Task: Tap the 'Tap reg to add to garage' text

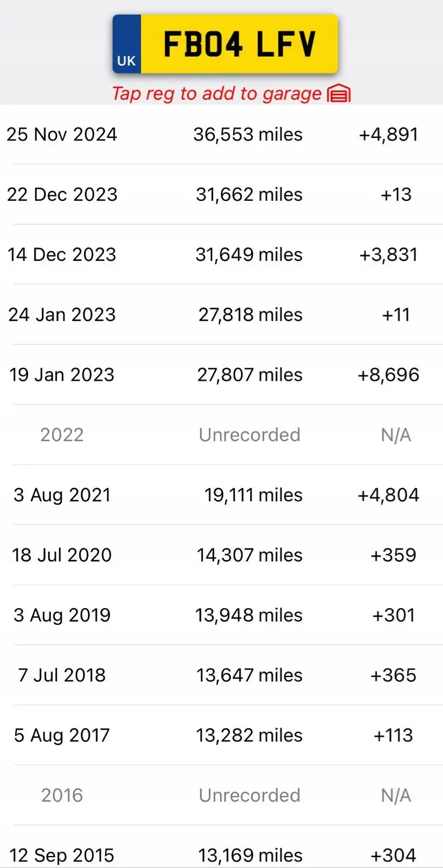Action: coord(216,94)
